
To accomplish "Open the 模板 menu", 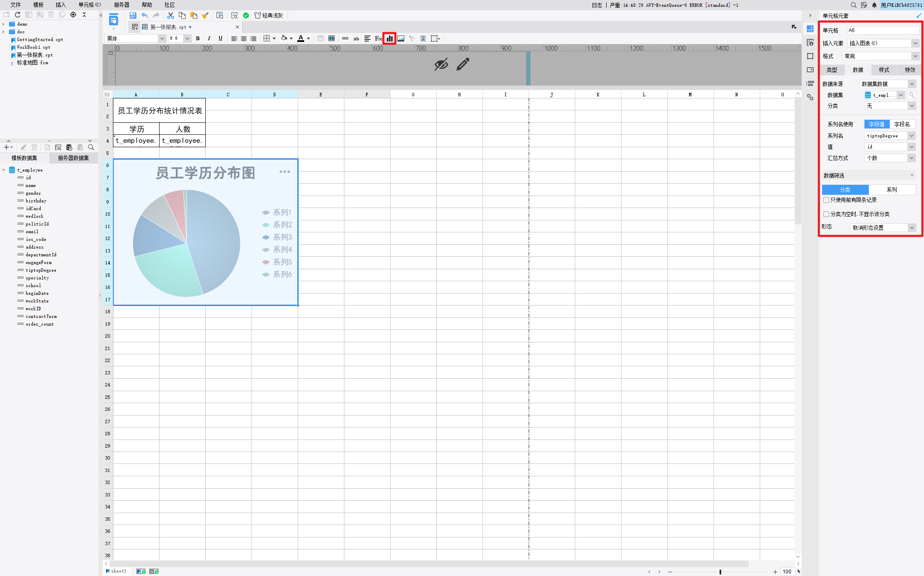I will pyautogui.click(x=38, y=5).
